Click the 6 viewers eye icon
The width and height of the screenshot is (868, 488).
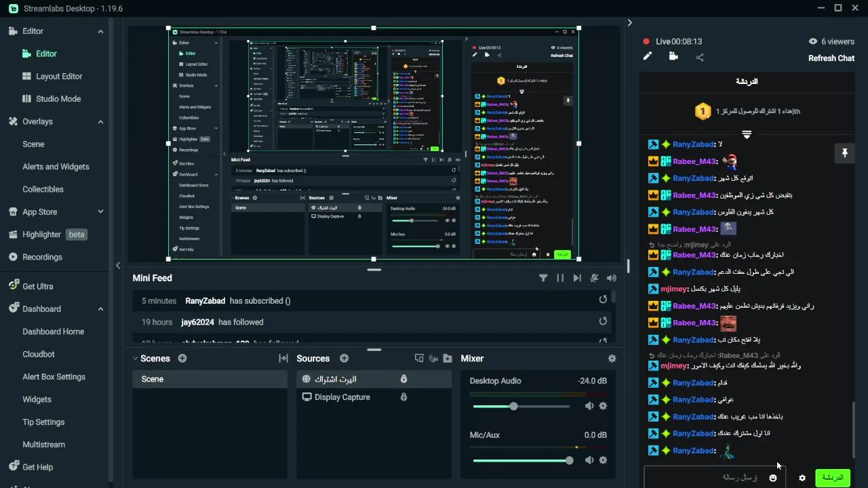click(813, 41)
